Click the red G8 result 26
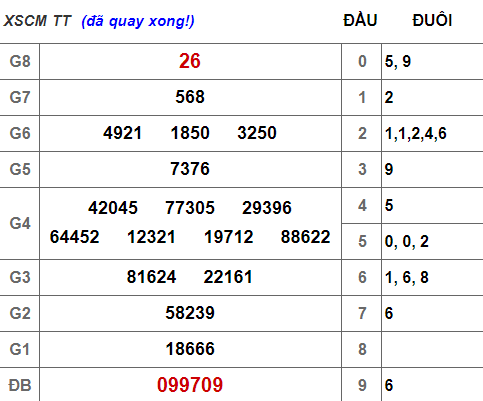 click(190, 61)
